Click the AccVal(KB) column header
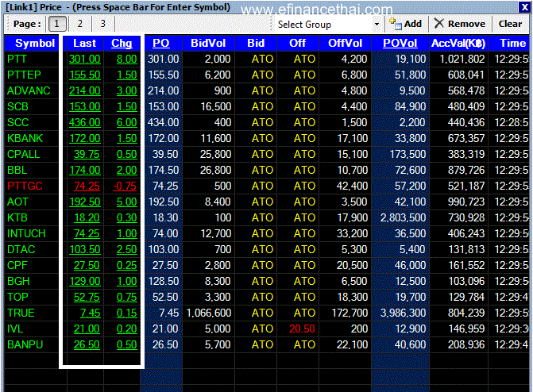533x392 pixels. tap(458, 43)
